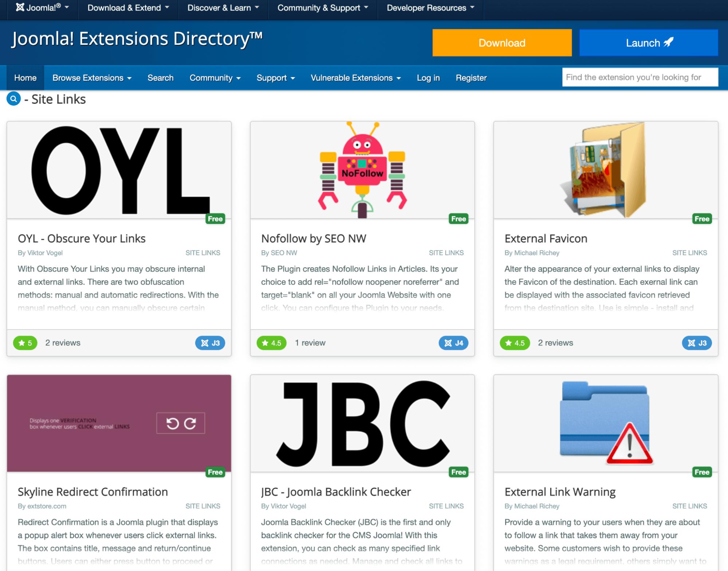Click J3 compatibility badge on External Favicon card
728x571 pixels.
pyautogui.click(x=697, y=343)
